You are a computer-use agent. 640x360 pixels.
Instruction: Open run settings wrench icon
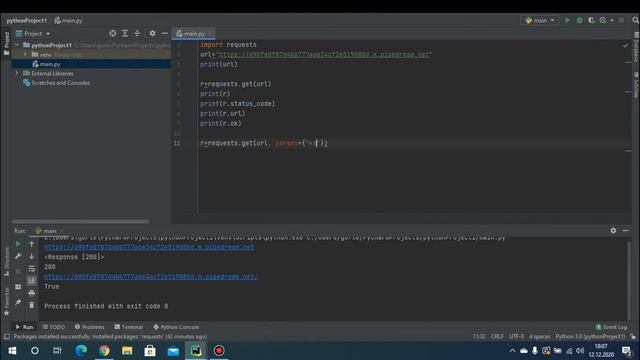[x=18, y=256]
